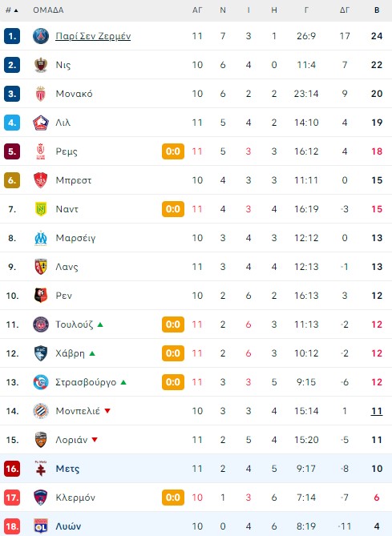Open the live 0:0 score badge for Κλερμόν
The width and height of the screenshot is (392, 536).
[173, 498]
